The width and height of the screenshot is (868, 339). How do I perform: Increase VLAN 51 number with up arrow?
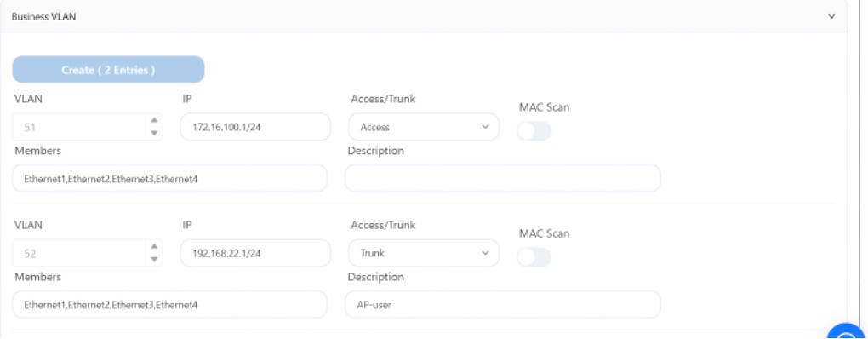(x=154, y=121)
